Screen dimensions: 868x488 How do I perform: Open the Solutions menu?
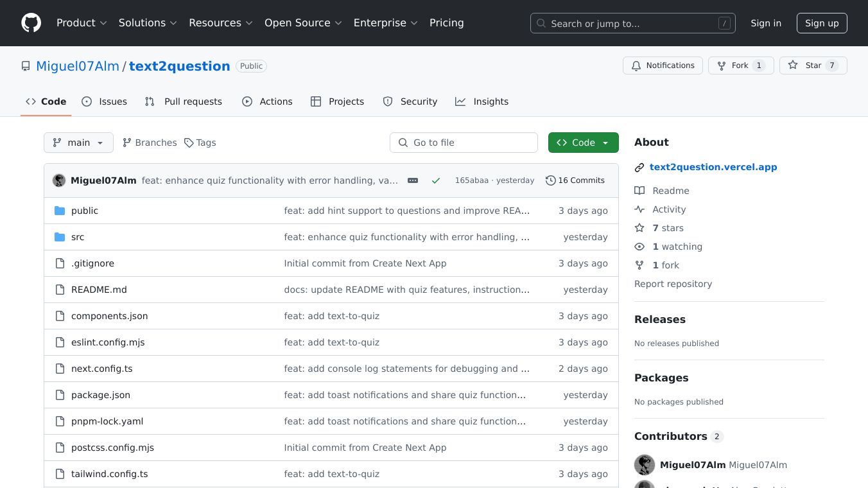click(148, 23)
